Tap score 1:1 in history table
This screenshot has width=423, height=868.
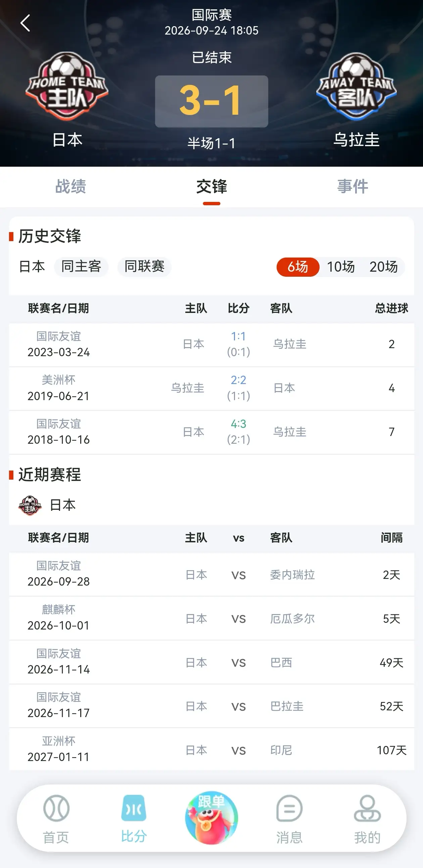(x=238, y=336)
